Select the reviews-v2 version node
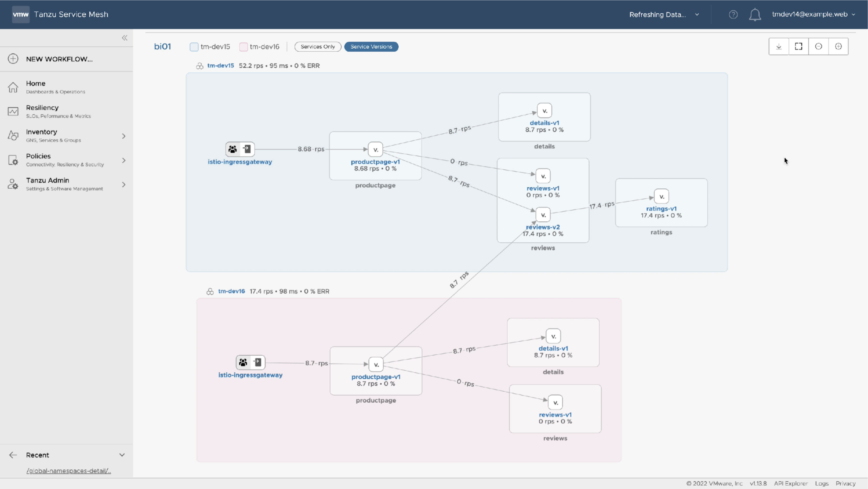The width and height of the screenshot is (868, 489). pyautogui.click(x=543, y=215)
